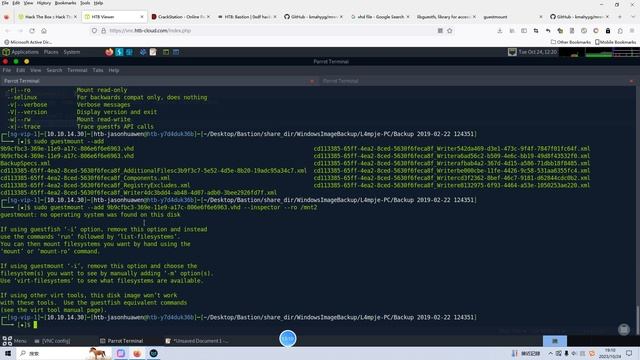Close the HTB Viewer tab
Screen dimensions: 640x360
[142, 17]
